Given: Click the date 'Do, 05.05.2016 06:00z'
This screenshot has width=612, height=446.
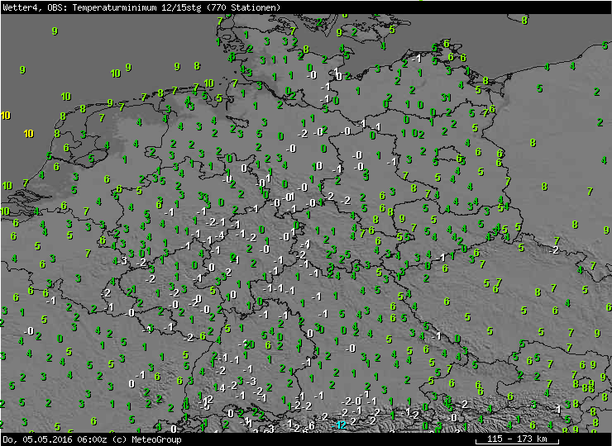Looking at the screenshot, I should click(55, 439).
